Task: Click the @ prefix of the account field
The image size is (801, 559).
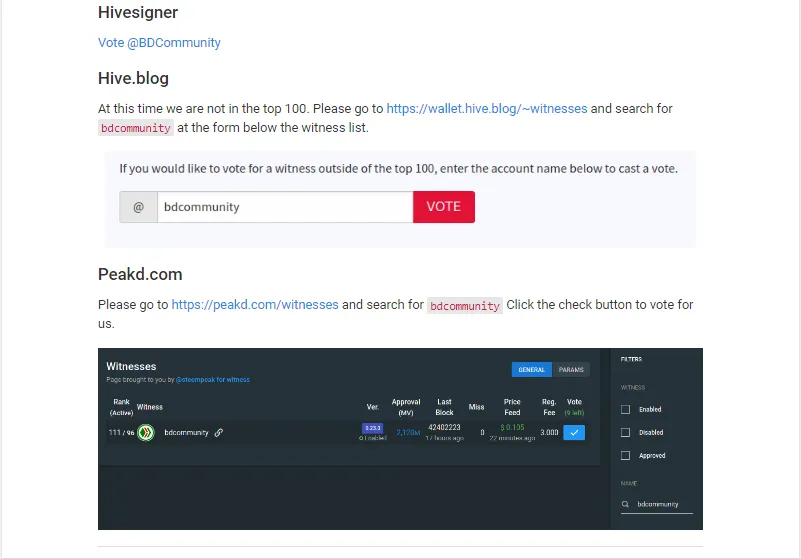Action: [x=138, y=207]
